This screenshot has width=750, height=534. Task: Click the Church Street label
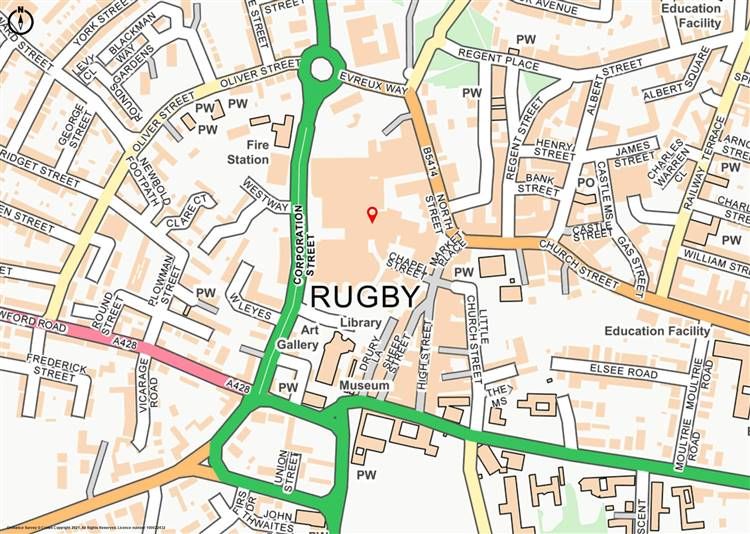point(579,265)
